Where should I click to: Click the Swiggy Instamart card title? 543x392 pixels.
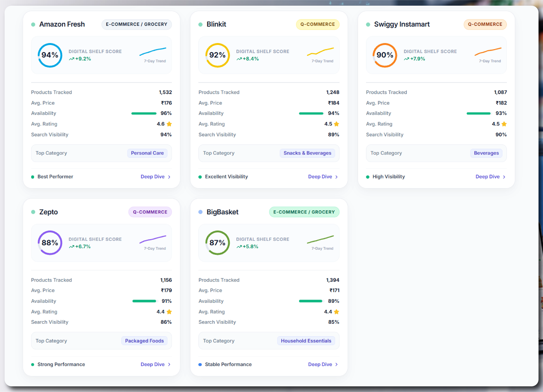point(402,24)
